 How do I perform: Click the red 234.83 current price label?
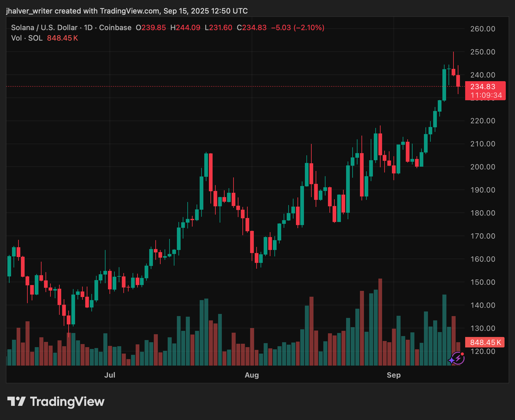485,87
